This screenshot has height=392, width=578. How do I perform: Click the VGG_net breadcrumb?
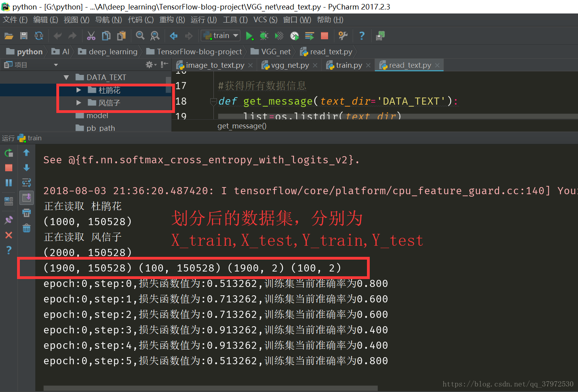[271, 52]
